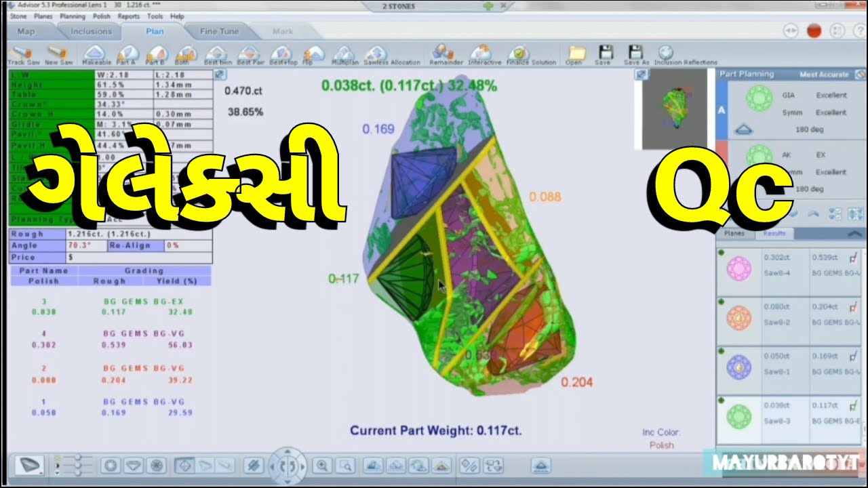
Task: Click the zoom in magnifier icon
Action: pos(322,466)
